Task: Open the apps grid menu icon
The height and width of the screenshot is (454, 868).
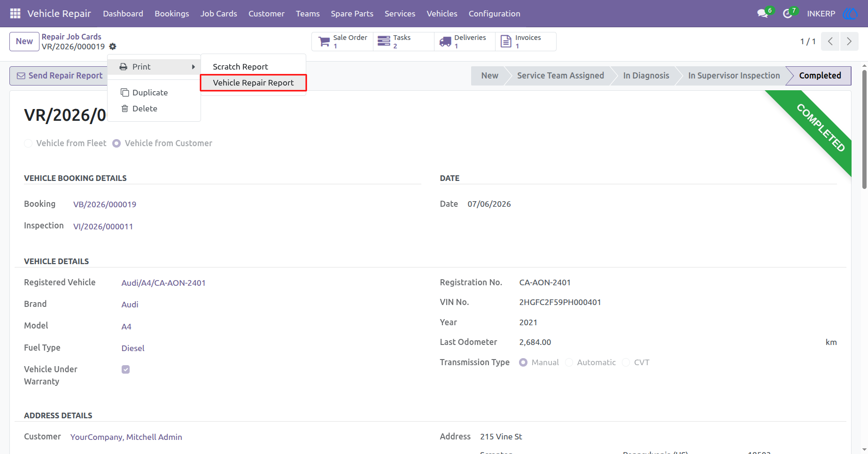Action: (15, 14)
